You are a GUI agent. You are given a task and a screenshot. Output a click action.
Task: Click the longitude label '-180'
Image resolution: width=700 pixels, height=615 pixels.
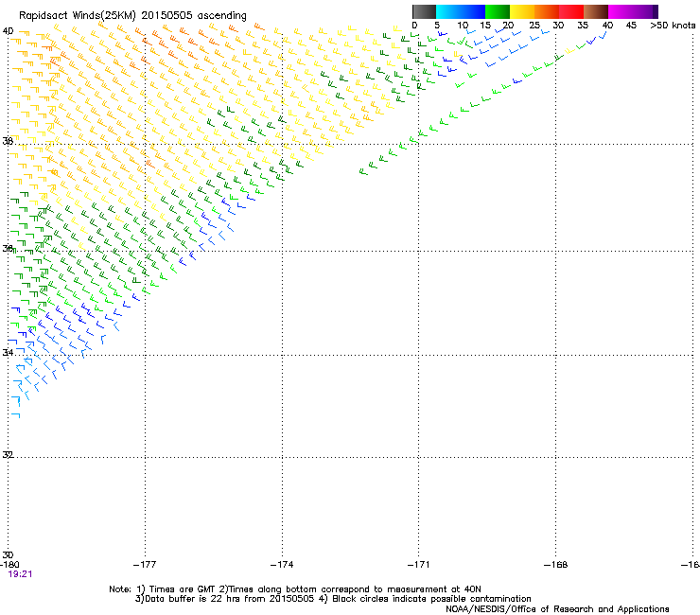9,565
